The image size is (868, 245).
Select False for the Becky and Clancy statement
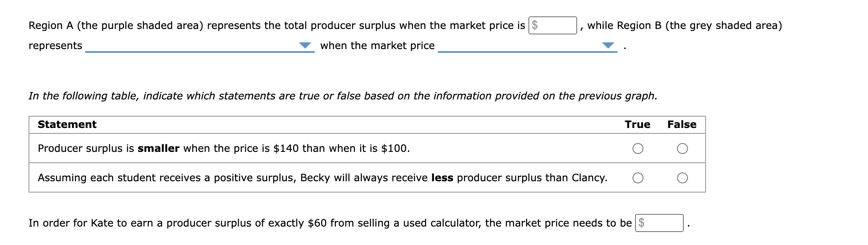pyautogui.click(x=682, y=178)
